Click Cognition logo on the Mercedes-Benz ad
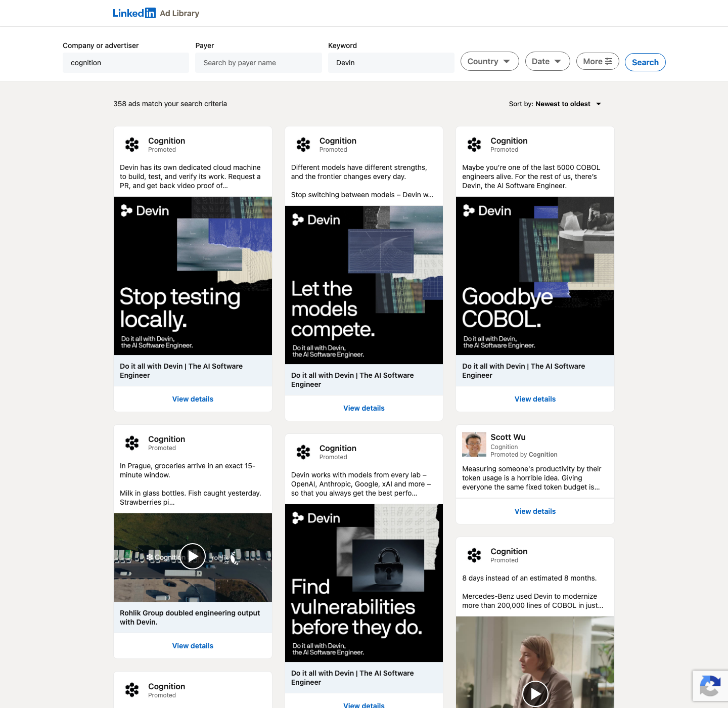 pos(474,555)
